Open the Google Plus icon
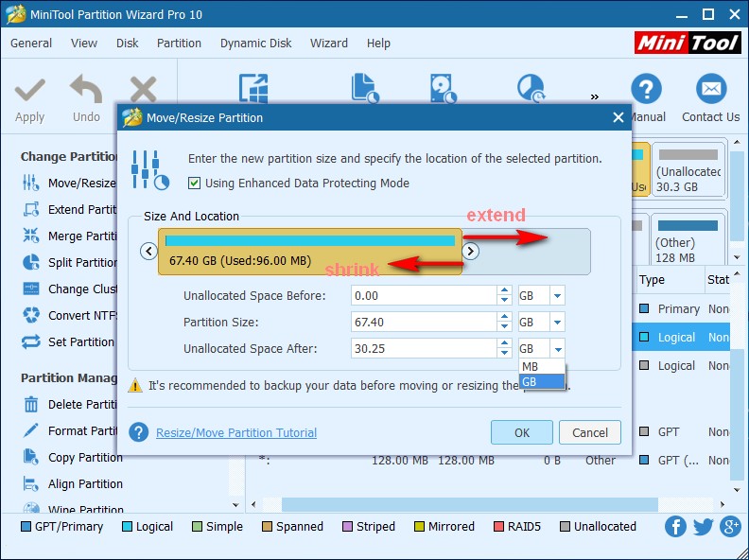 coord(730,527)
